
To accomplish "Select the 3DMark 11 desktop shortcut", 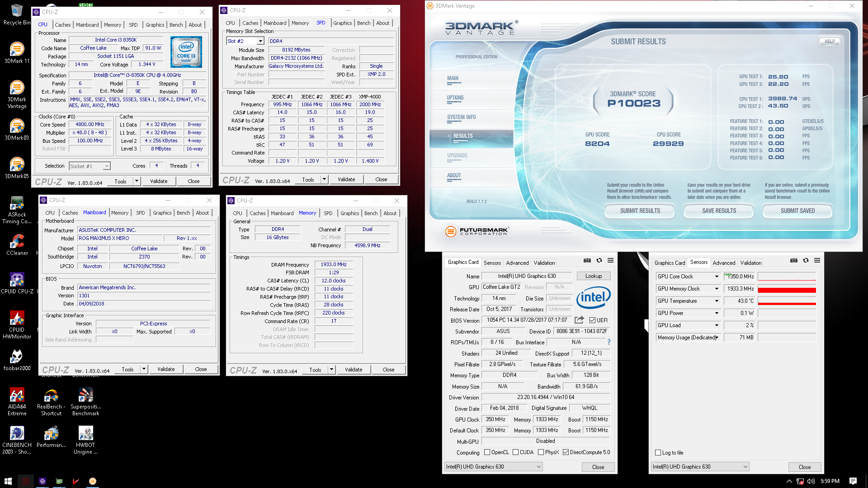I will tap(17, 53).
